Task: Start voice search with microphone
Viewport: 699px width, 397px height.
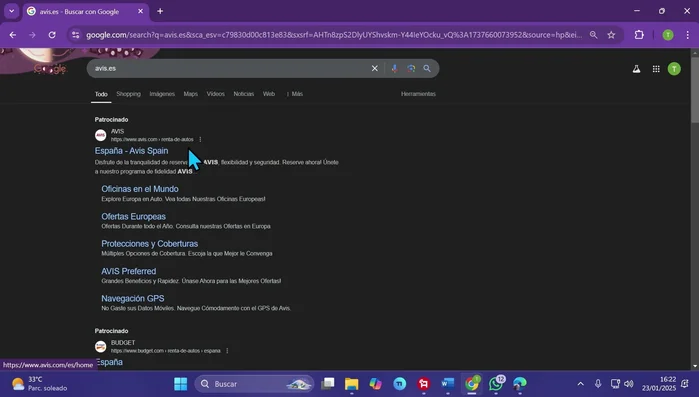Action: (395, 68)
